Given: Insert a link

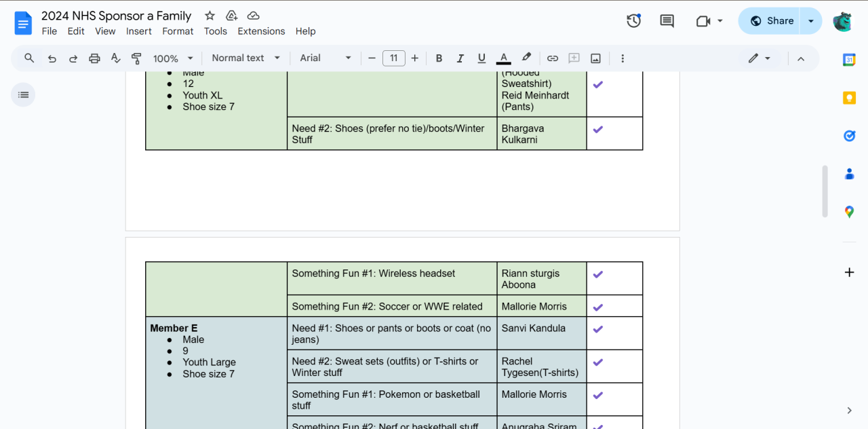Looking at the screenshot, I should [x=553, y=58].
